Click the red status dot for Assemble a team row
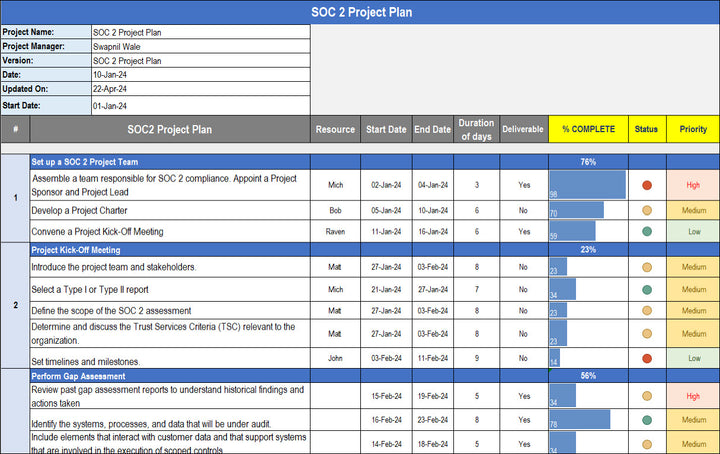 pyautogui.click(x=647, y=185)
